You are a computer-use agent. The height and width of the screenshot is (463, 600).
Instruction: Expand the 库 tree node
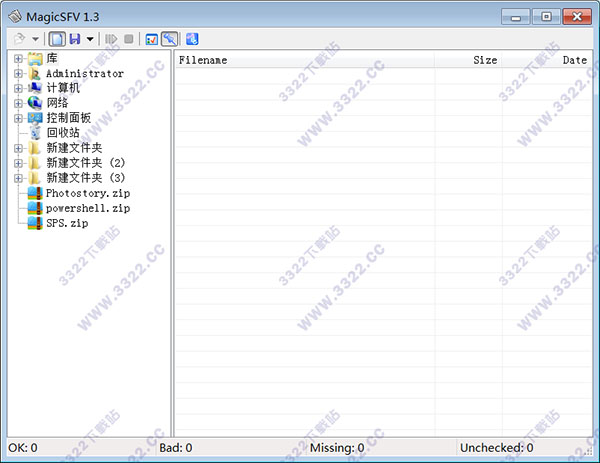click(18, 58)
